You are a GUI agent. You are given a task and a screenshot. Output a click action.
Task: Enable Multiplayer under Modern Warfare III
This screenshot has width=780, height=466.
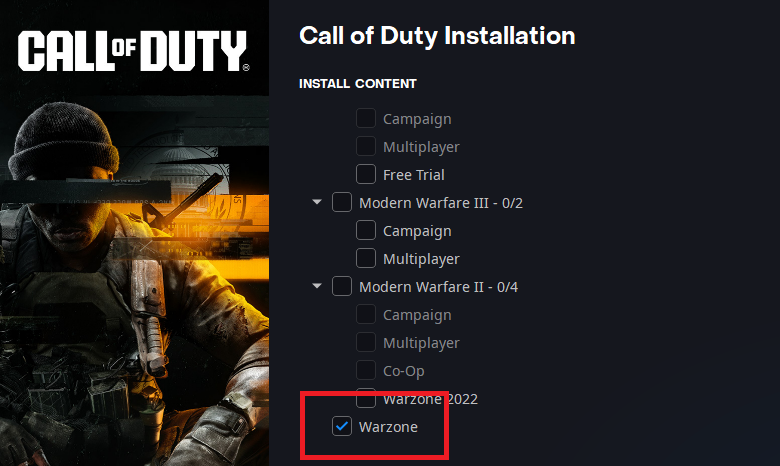tap(366, 258)
